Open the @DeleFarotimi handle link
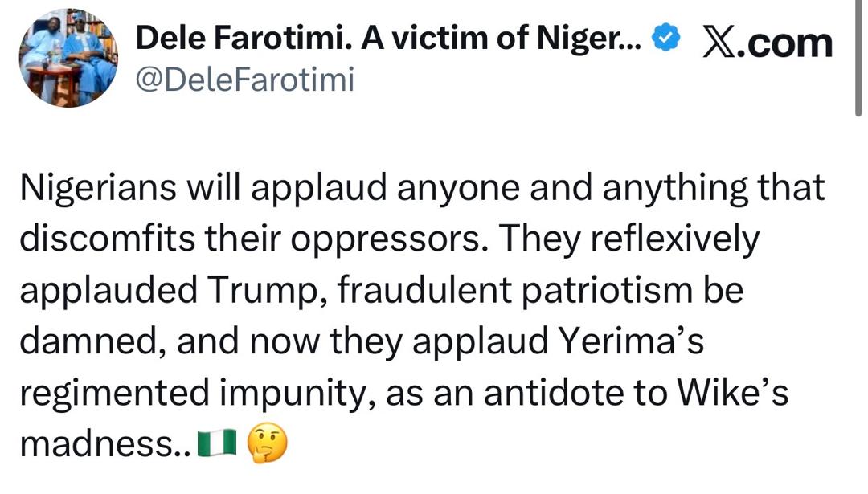The width and height of the screenshot is (868, 494). pos(244,78)
